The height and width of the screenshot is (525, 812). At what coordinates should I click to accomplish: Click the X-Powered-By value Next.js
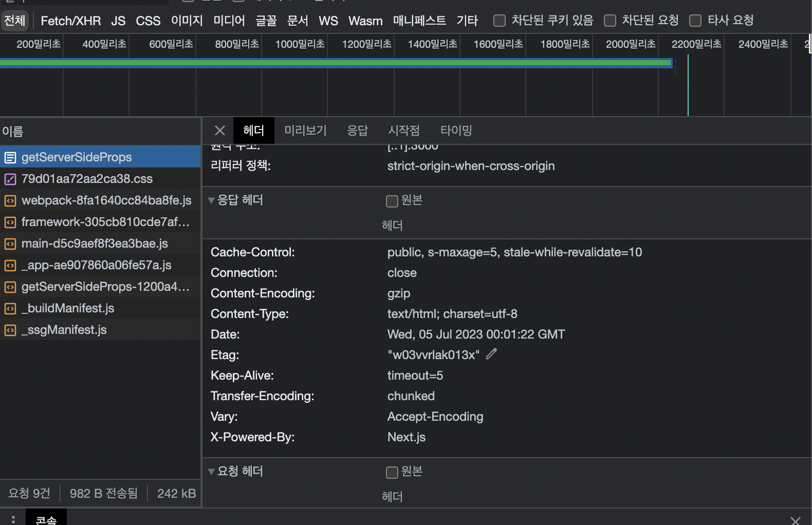(407, 437)
